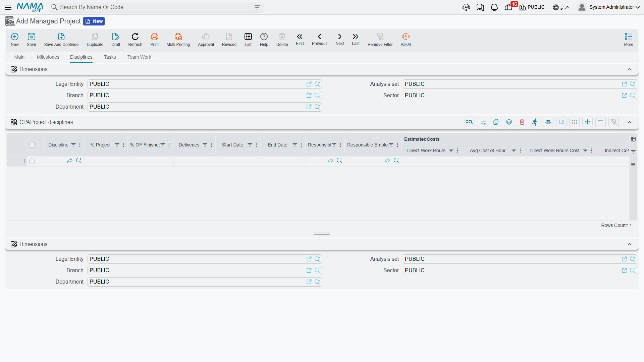The width and height of the screenshot is (644, 362).
Task: Refresh the form
Action: 135,40
